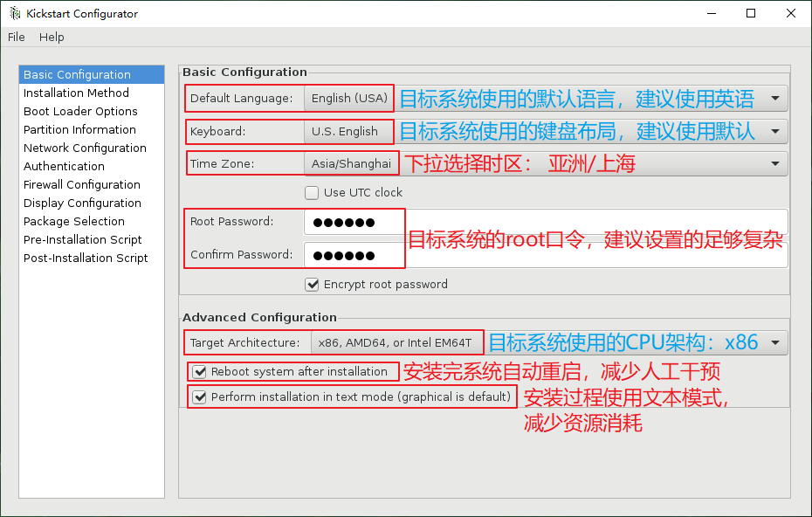Screen dimensions: 812x517
Task: Click into the Root Password field
Action: (546, 222)
